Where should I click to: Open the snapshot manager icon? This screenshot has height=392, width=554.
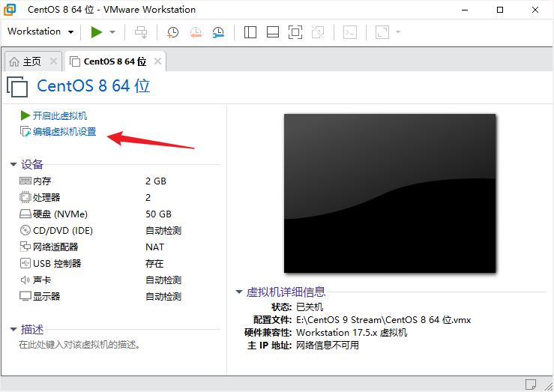click(x=218, y=32)
